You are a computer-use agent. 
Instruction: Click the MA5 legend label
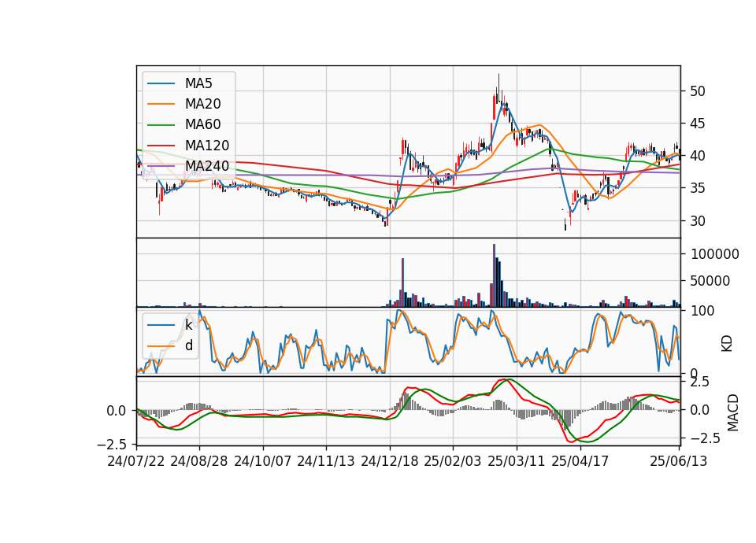tap(198, 83)
